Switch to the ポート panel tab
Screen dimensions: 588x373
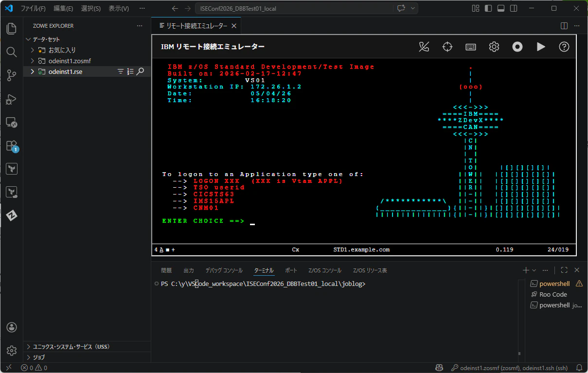click(x=291, y=270)
